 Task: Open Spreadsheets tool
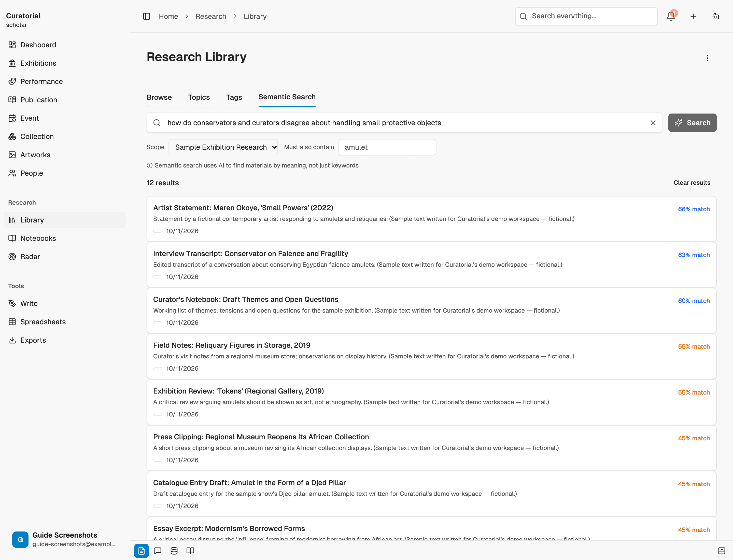pos(65,322)
